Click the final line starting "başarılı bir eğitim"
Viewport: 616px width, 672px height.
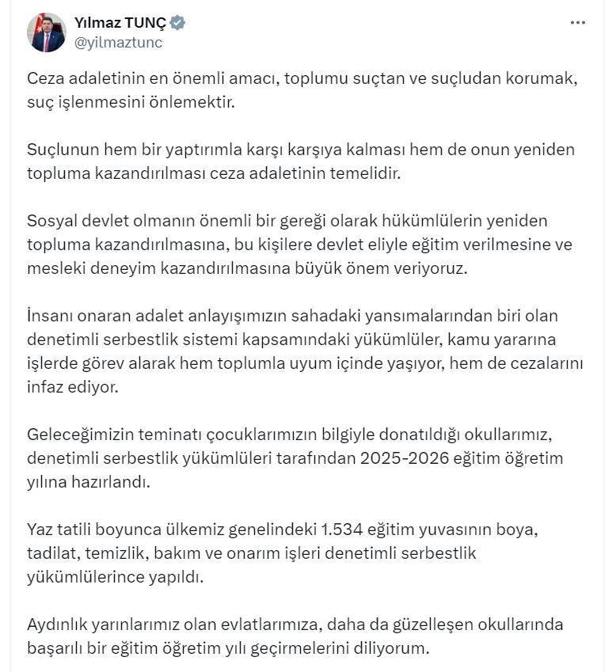228,648
